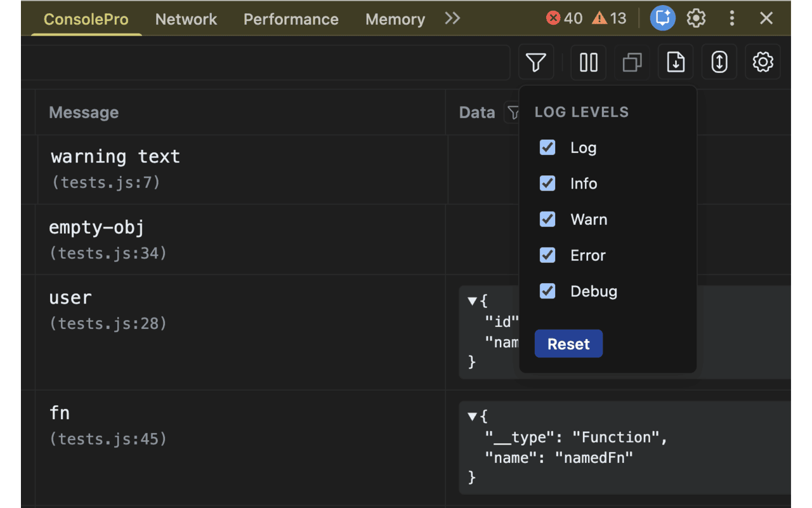Select the 'user' message

click(70, 298)
